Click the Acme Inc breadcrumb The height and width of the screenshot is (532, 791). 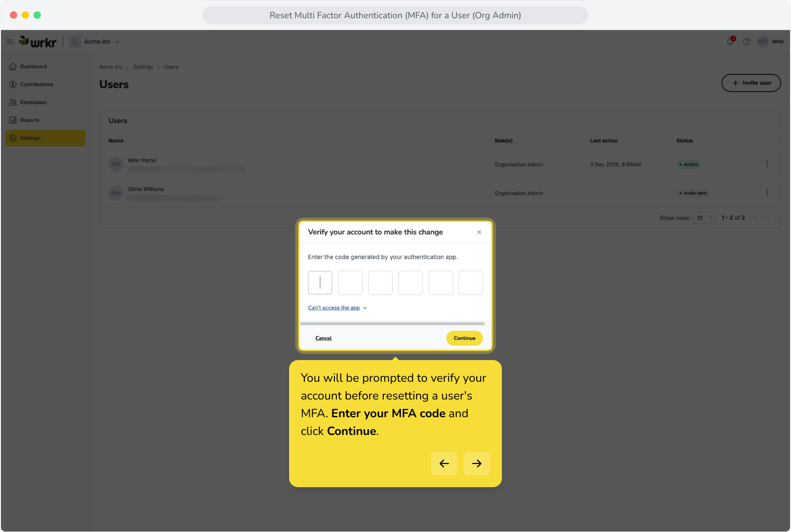[111, 67]
